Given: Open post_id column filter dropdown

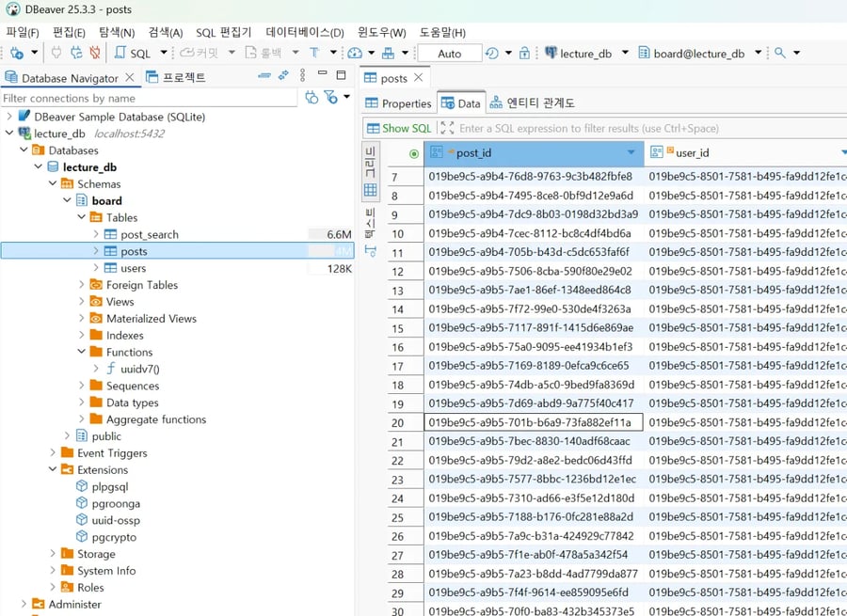Looking at the screenshot, I should [631, 152].
